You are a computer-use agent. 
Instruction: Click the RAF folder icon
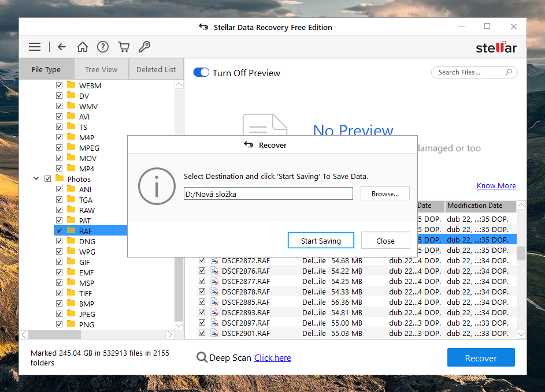[71, 230]
